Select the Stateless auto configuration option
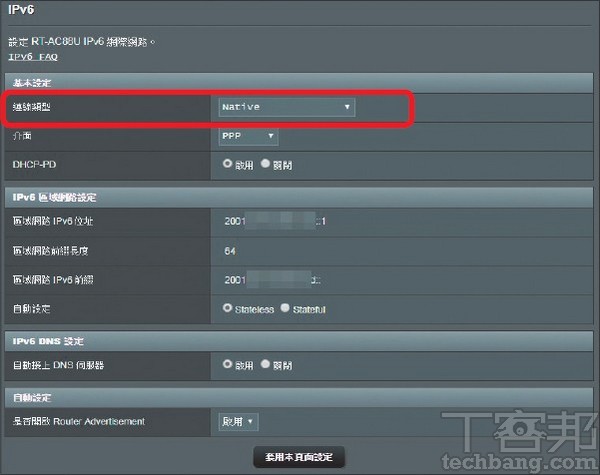 [228, 309]
